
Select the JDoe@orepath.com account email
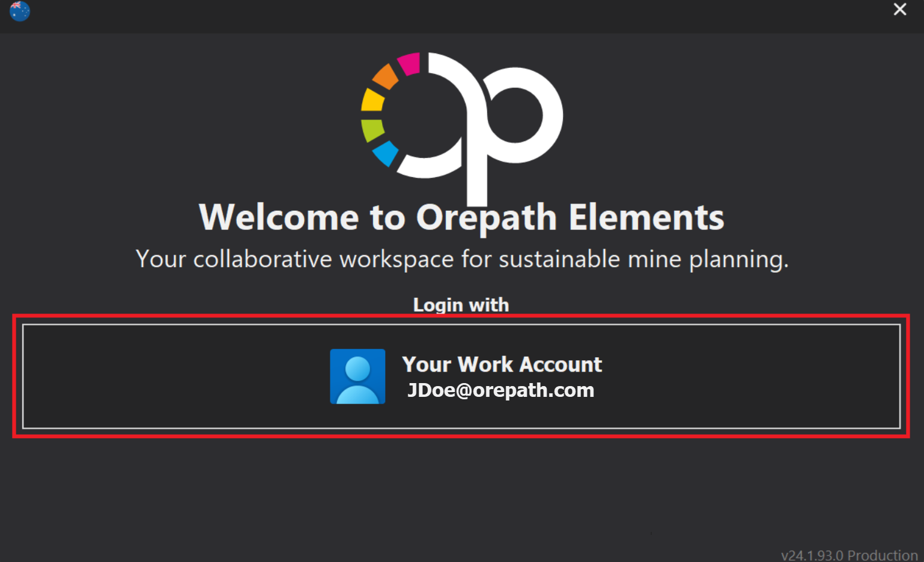point(500,390)
